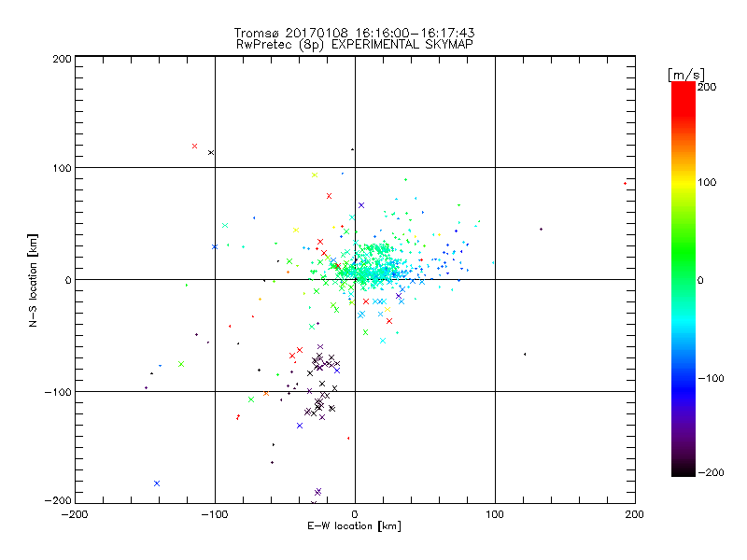Click the colorbar tick label "0"
Viewport: 747px width, 560px height.
click(x=700, y=280)
